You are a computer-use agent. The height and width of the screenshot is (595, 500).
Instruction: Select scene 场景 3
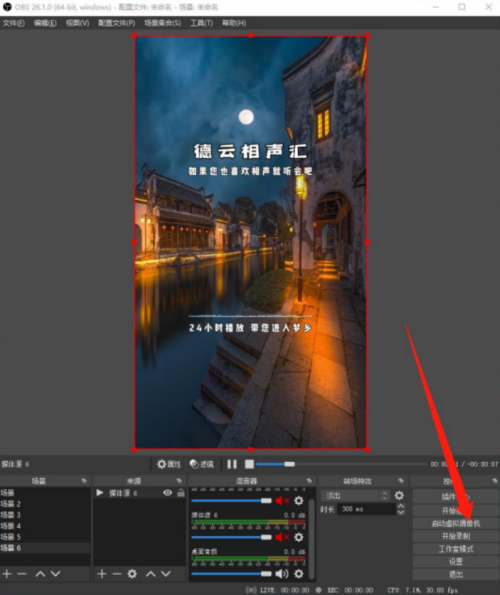(x=45, y=515)
